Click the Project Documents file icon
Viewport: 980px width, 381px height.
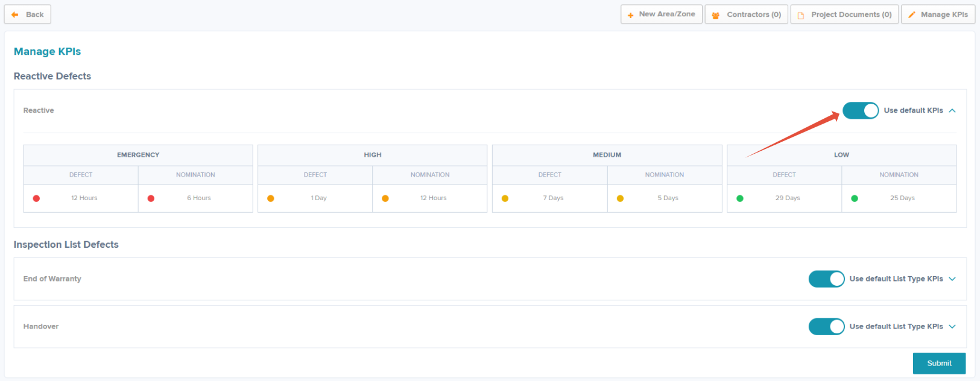point(801,15)
